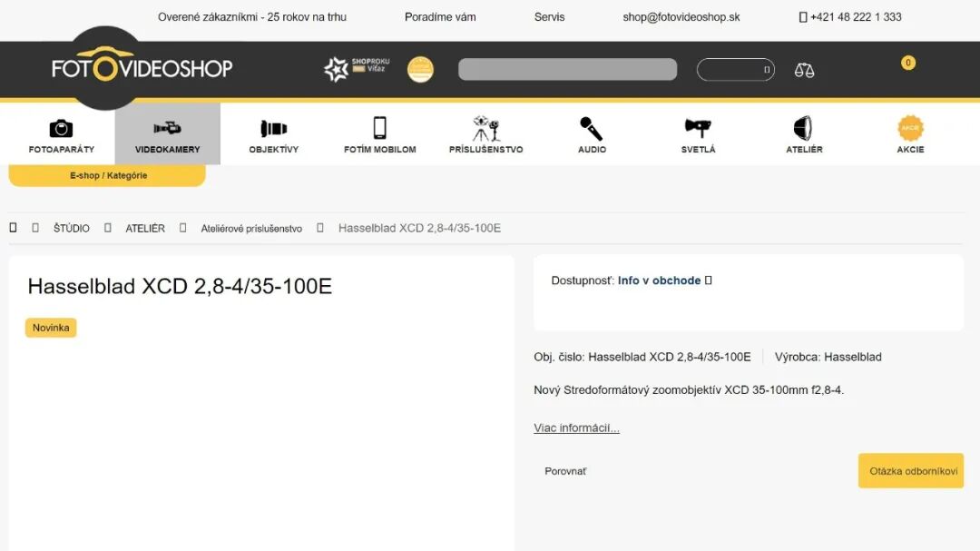Go to FotoVideoShop logo homepage
The image size is (980, 551).
pos(142,67)
